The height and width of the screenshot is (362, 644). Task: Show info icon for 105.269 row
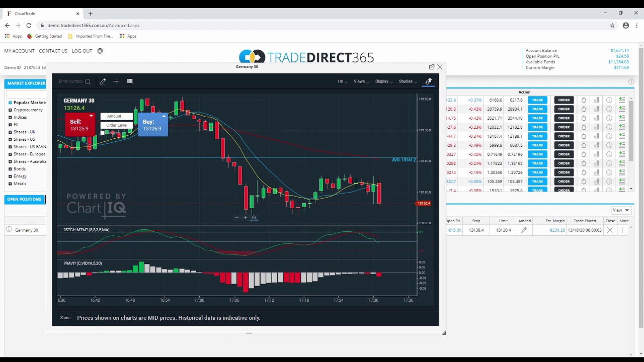(x=609, y=182)
